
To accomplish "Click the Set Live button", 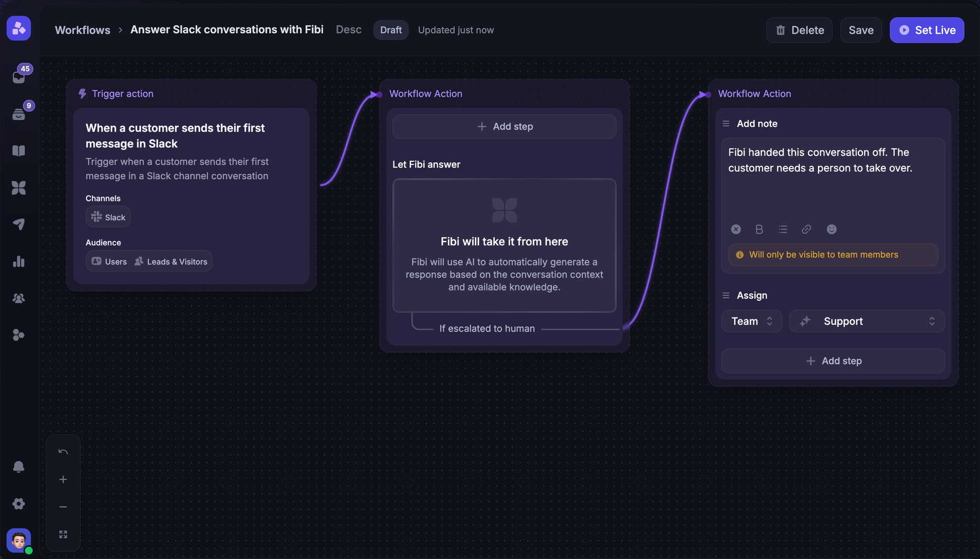I will 927,30.
